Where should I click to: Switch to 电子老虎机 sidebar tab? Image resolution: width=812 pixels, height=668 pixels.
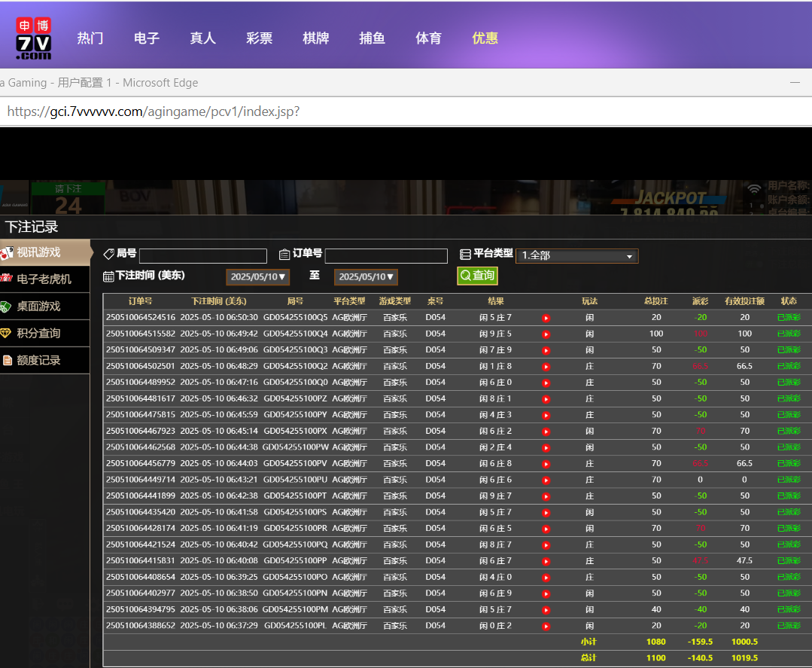click(x=44, y=279)
